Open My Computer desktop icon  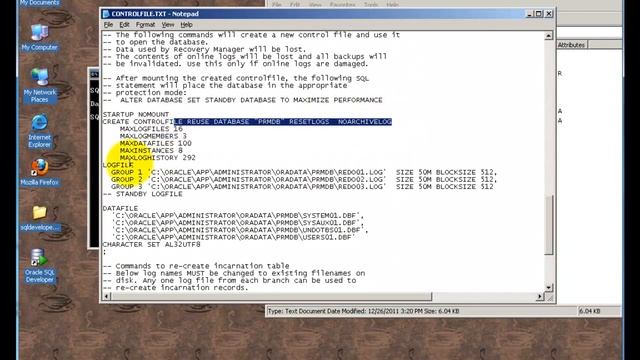coord(39,38)
